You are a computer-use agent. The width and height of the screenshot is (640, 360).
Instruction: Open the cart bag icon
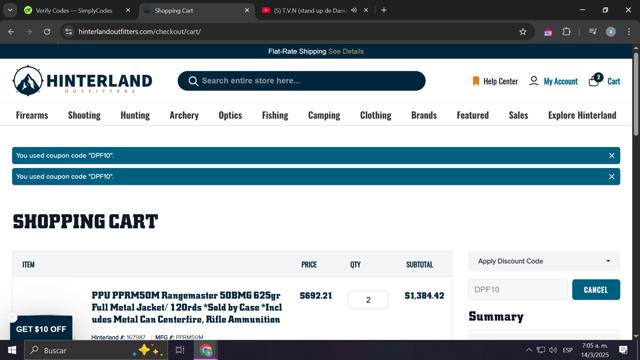(x=595, y=80)
